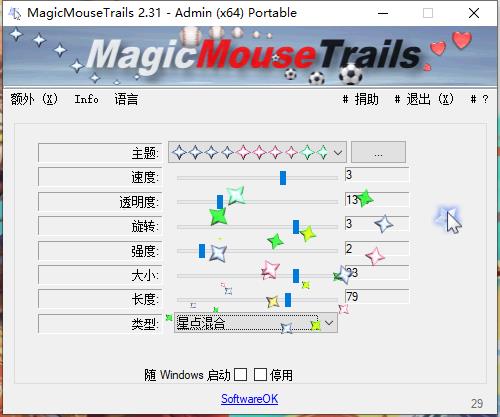Click the 长度 value field showing 79
Viewport: 500px width, 417px height.
[x=377, y=297]
